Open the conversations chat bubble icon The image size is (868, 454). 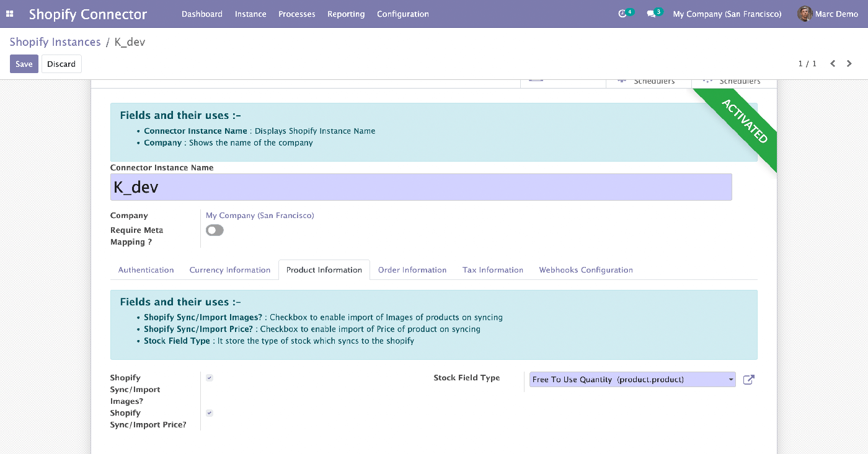(x=651, y=14)
